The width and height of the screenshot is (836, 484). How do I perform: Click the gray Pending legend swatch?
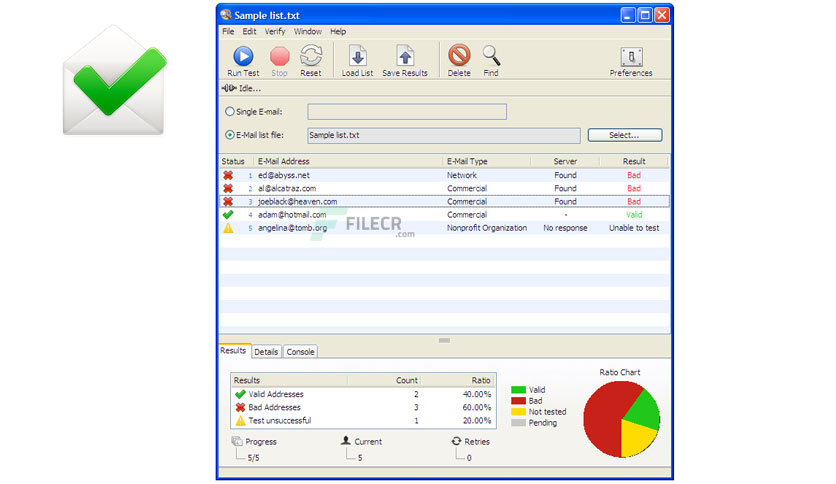point(518,423)
